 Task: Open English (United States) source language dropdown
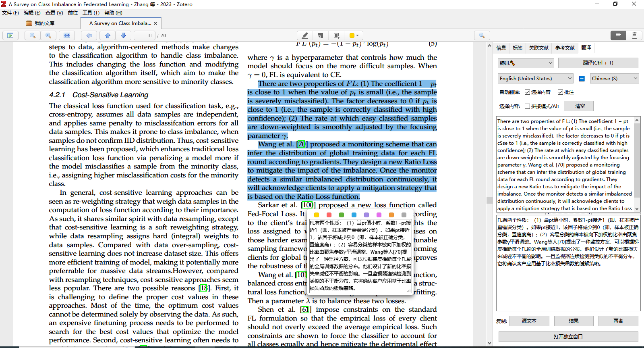tap(535, 79)
